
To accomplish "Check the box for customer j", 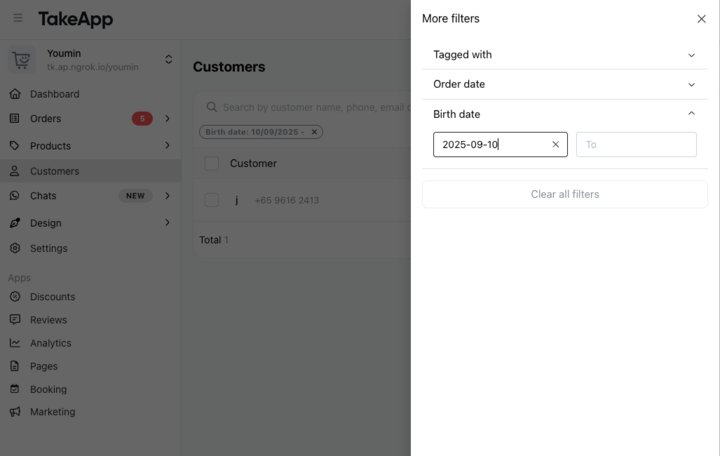I will point(212,200).
